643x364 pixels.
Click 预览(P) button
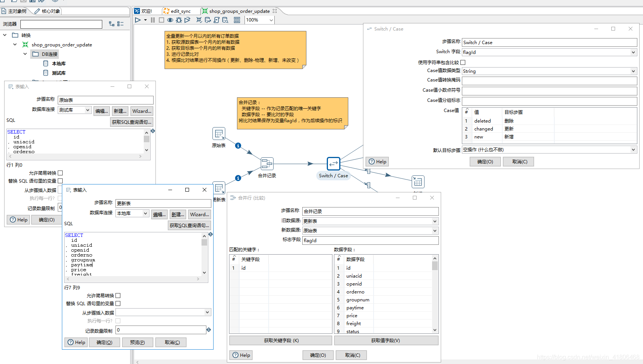click(137, 342)
